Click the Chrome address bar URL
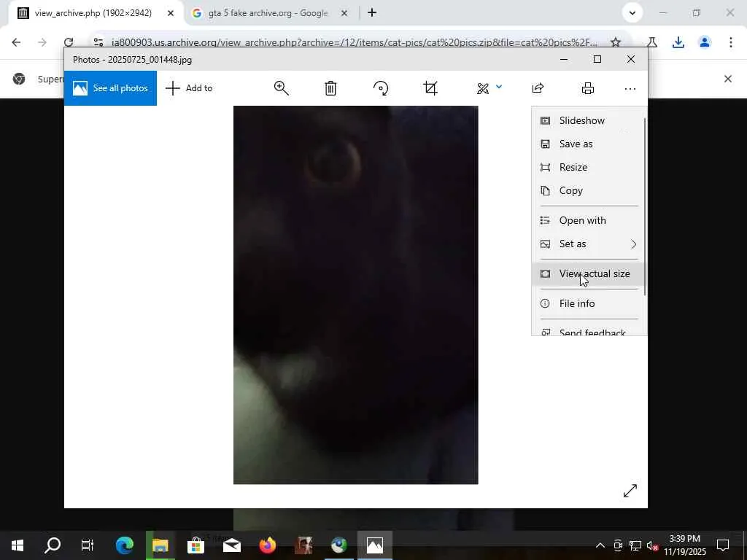 point(354,42)
